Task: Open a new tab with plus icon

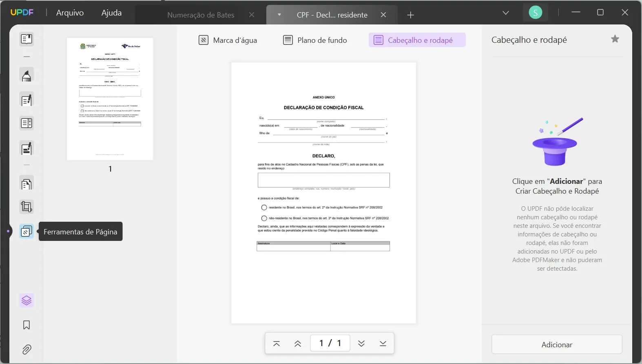Action: point(411,15)
